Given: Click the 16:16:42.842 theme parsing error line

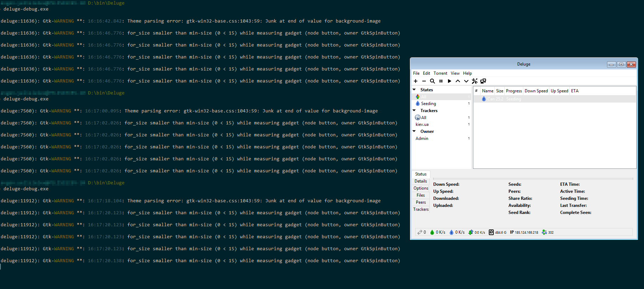Looking at the screenshot, I should (x=191, y=21).
